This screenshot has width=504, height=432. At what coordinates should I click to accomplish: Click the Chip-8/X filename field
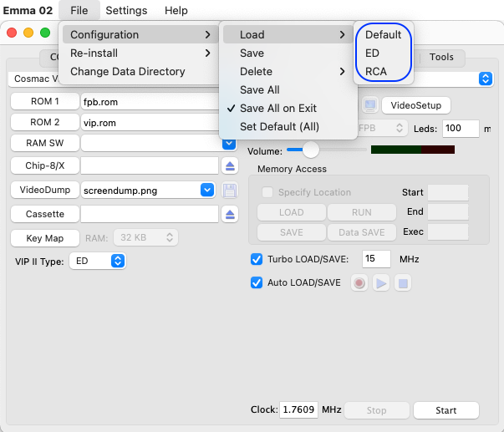pos(150,165)
